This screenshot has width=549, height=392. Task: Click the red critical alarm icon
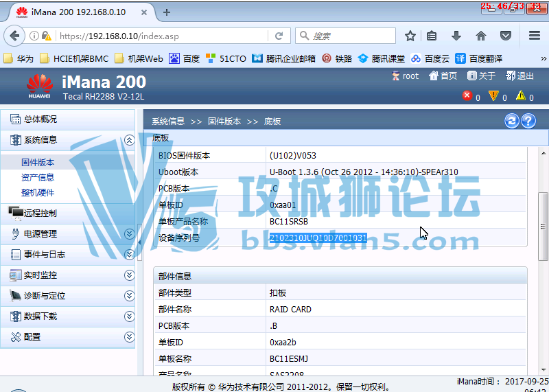pos(467,95)
